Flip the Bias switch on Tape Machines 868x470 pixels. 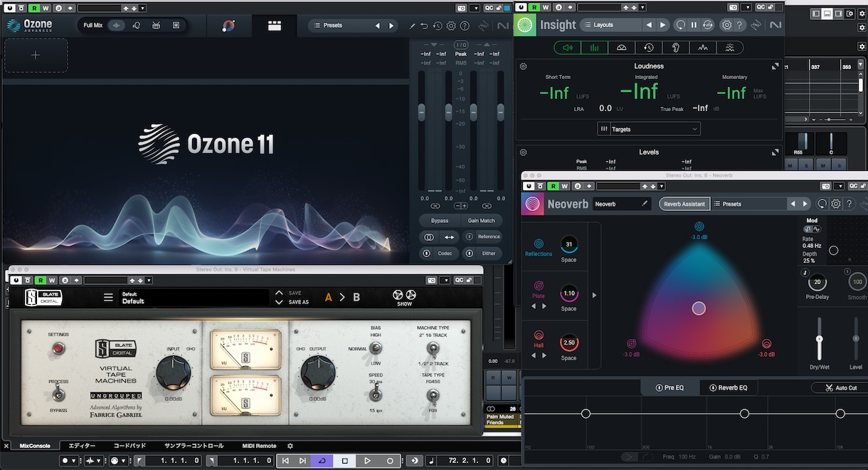[375, 348]
